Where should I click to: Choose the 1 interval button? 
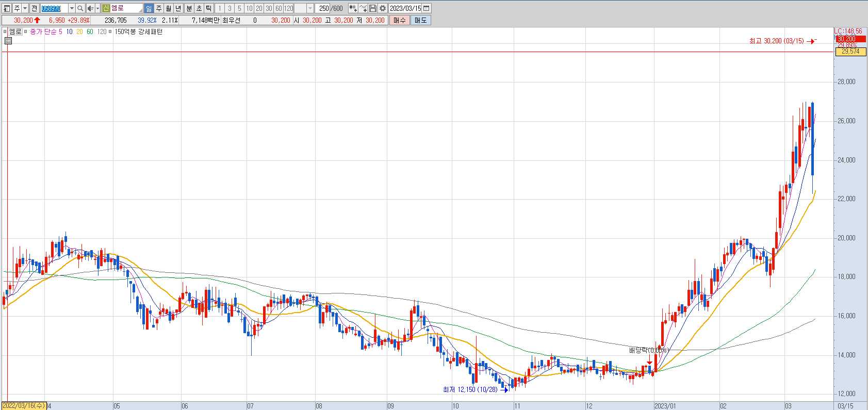point(220,8)
